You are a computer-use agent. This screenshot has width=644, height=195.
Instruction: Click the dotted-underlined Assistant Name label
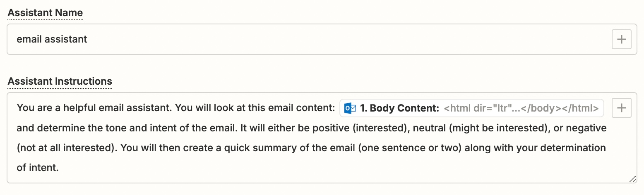pyautogui.click(x=46, y=13)
